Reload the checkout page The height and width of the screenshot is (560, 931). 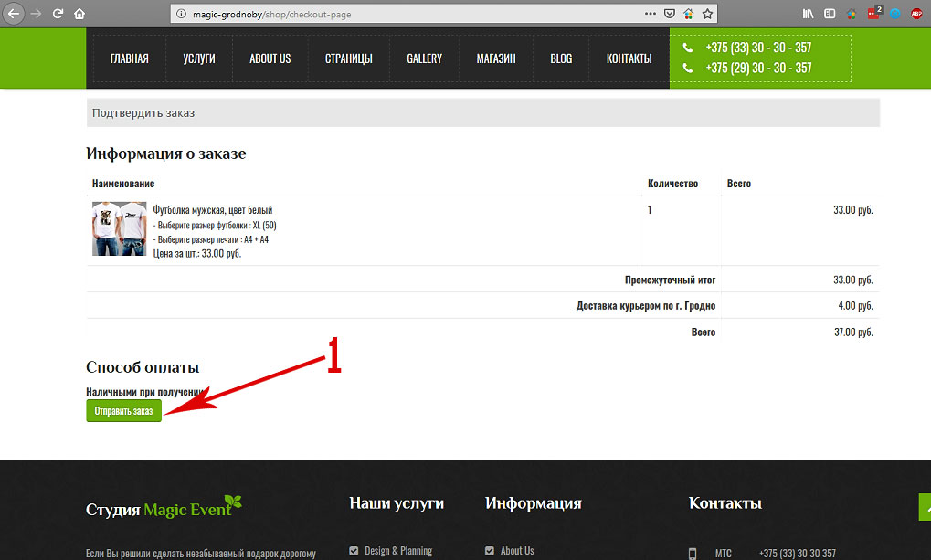click(x=58, y=14)
